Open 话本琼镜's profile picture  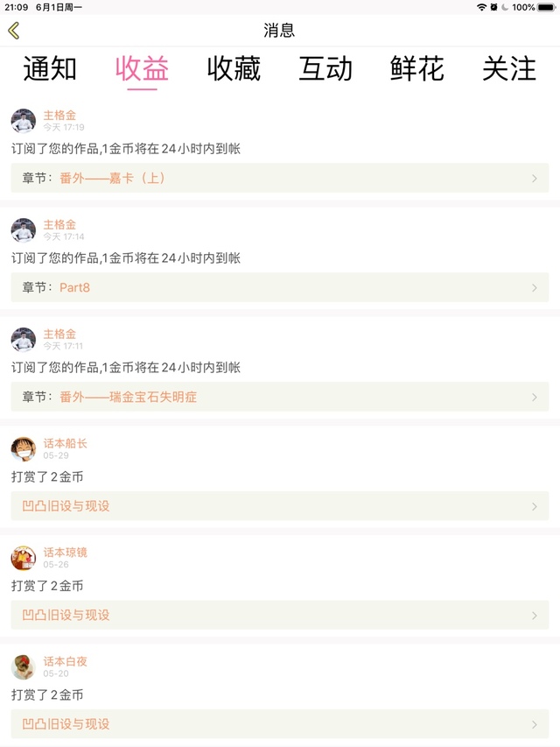(24, 559)
